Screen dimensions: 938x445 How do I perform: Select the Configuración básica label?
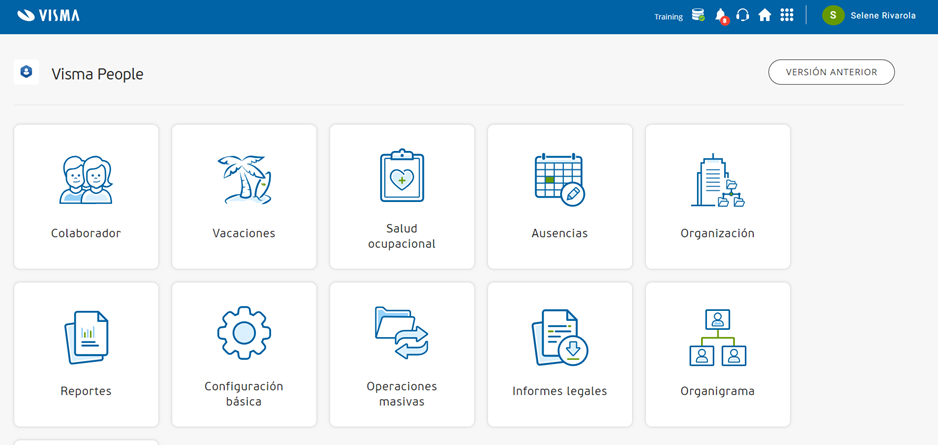(244, 394)
